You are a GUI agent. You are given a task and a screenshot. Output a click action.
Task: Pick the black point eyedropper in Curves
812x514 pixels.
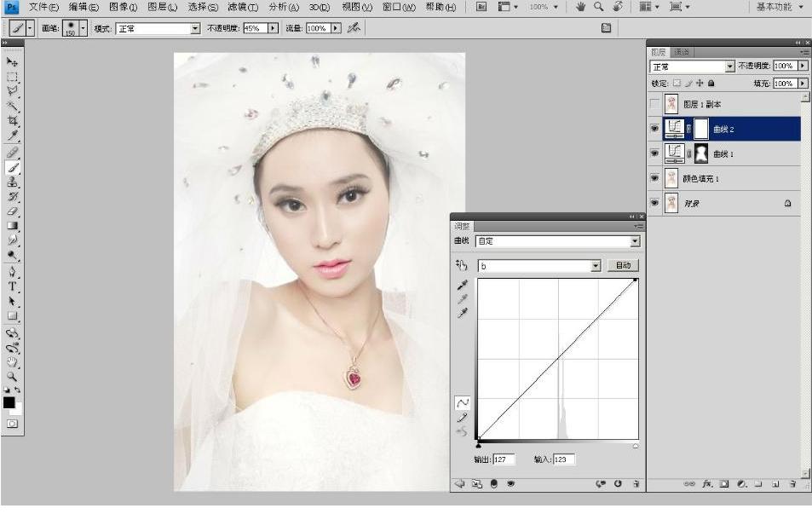[462, 285]
